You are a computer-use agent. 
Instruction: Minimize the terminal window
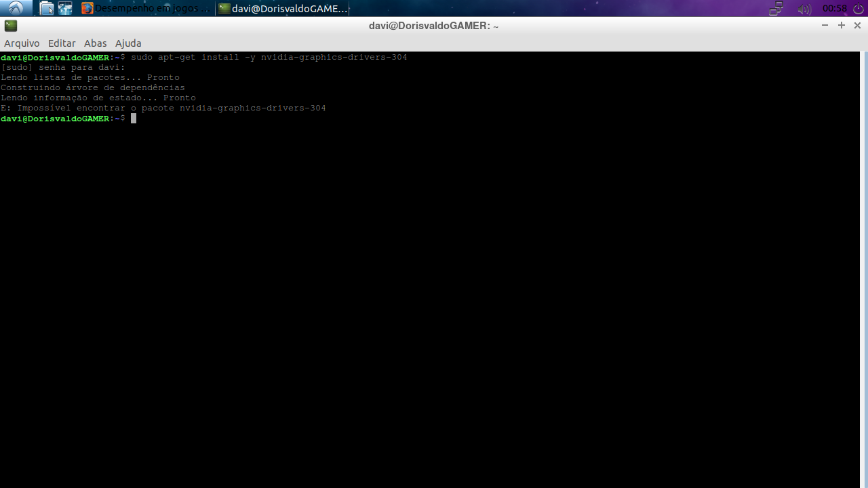point(825,26)
